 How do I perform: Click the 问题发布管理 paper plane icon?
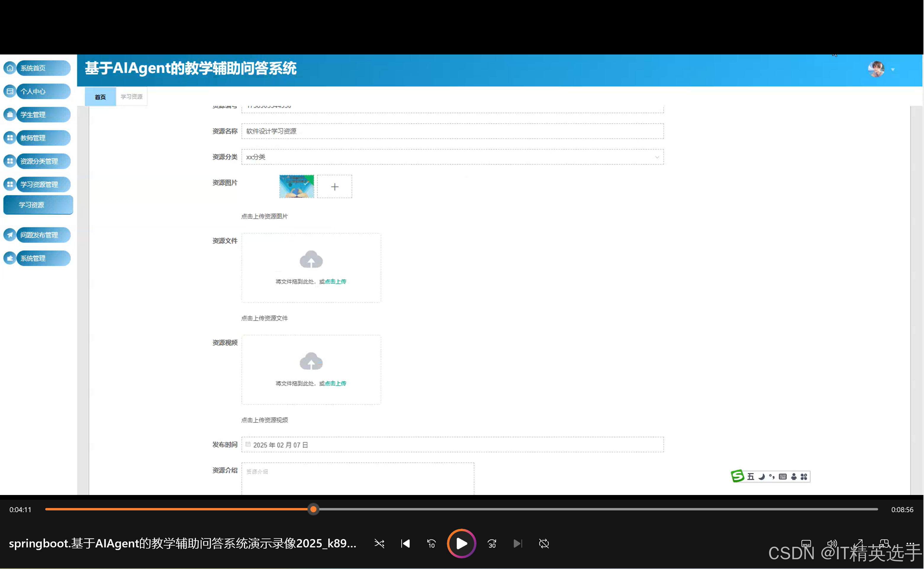[10, 235]
